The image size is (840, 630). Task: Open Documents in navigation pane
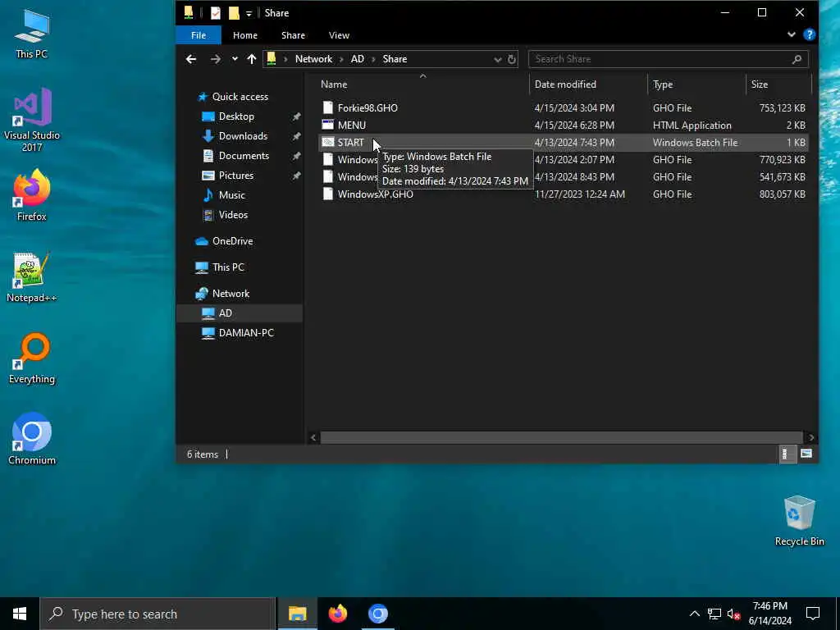pyautogui.click(x=244, y=156)
